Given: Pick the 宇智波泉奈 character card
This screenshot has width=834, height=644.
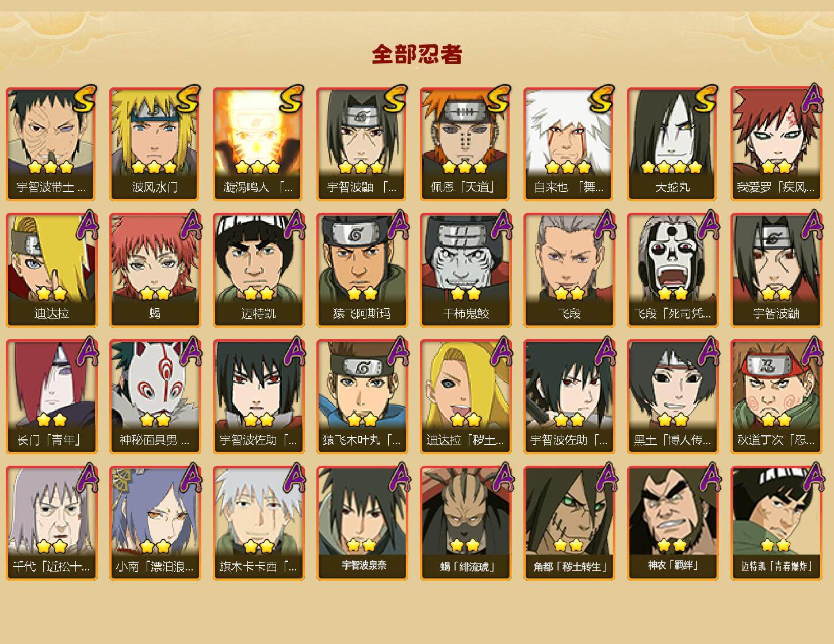Looking at the screenshot, I should [x=362, y=523].
